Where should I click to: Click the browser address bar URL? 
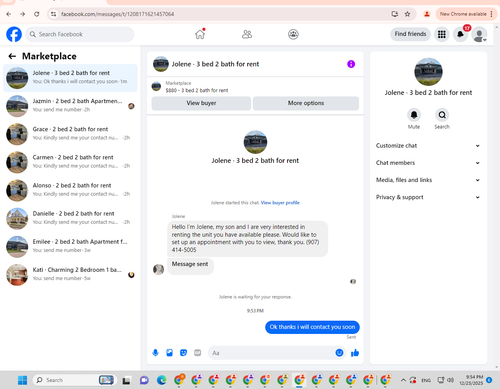click(x=117, y=14)
